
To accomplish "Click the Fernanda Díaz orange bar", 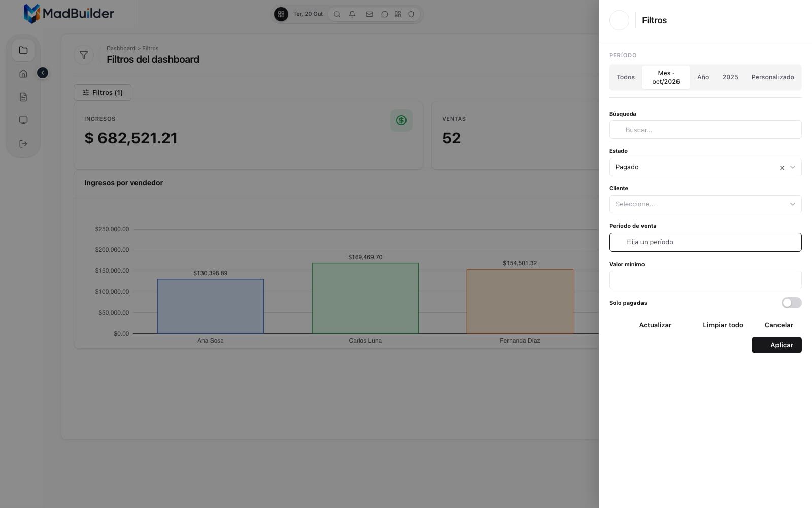I will tap(520, 301).
